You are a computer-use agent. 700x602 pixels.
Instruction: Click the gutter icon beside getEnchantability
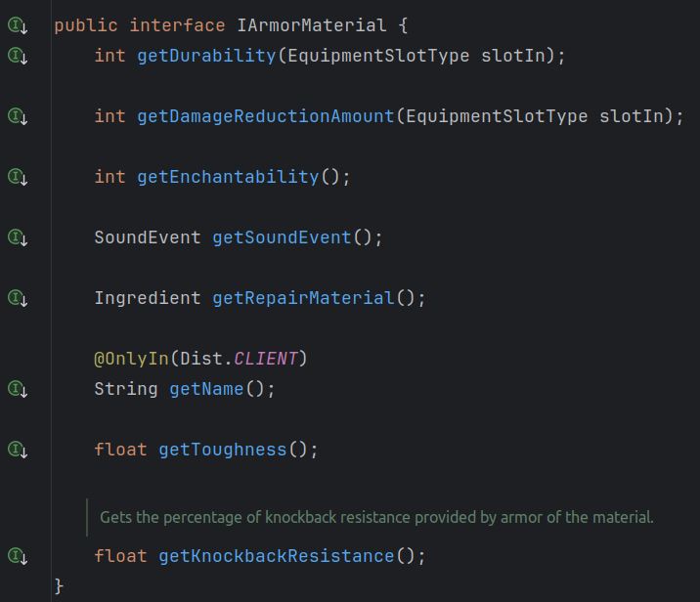pos(18,178)
